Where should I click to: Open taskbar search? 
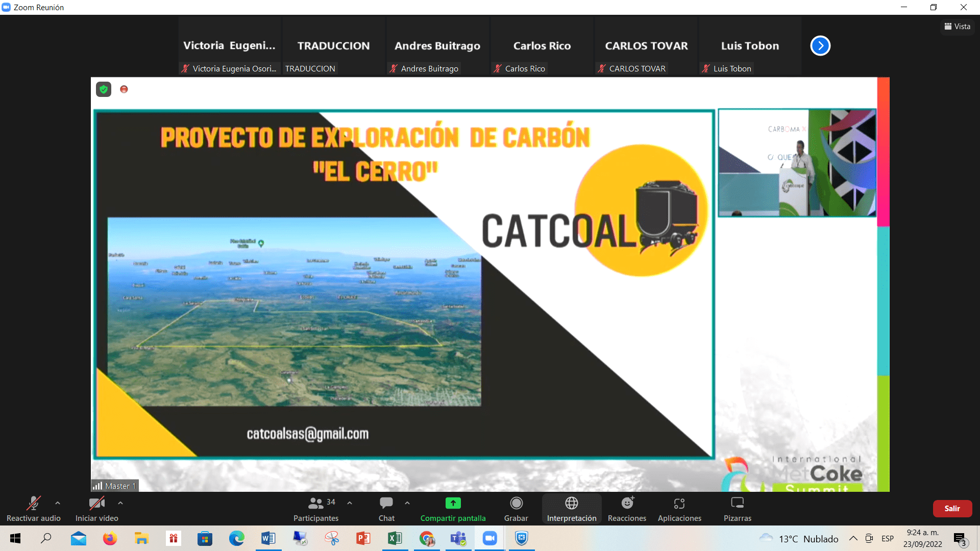click(x=46, y=538)
